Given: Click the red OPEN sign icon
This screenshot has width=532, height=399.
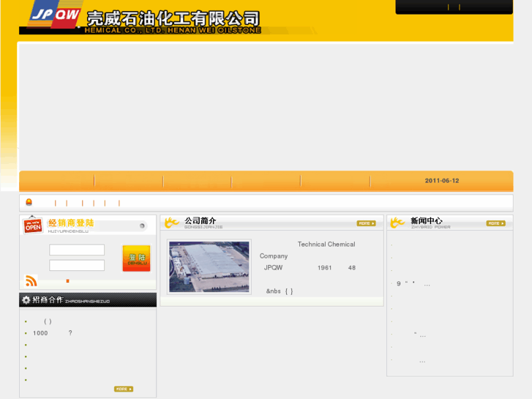Looking at the screenshot, I should (33, 225).
